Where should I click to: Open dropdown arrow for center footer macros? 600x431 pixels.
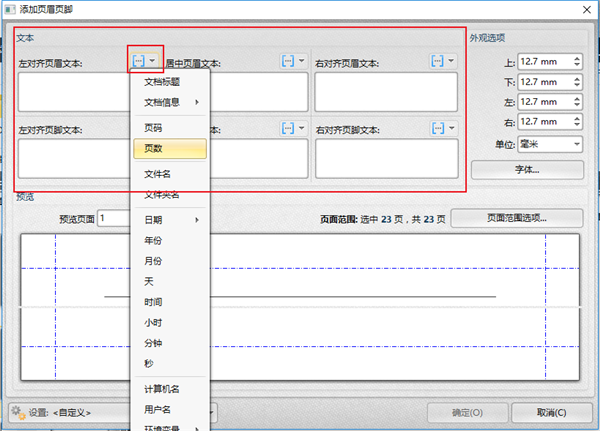(301, 128)
